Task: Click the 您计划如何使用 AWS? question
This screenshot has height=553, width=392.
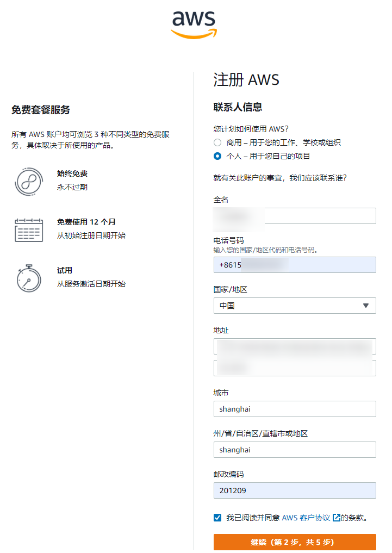Action: (x=251, y=129)
